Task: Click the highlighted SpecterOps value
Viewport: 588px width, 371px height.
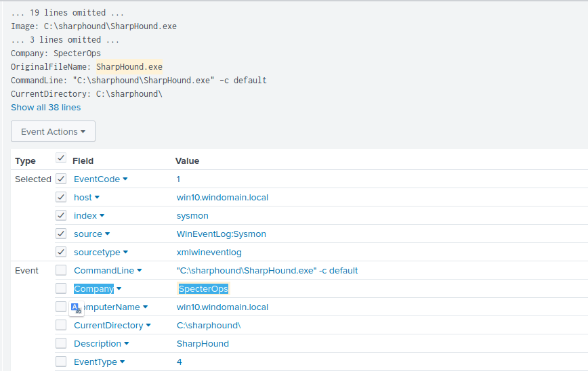Action: tap(203, 289)
